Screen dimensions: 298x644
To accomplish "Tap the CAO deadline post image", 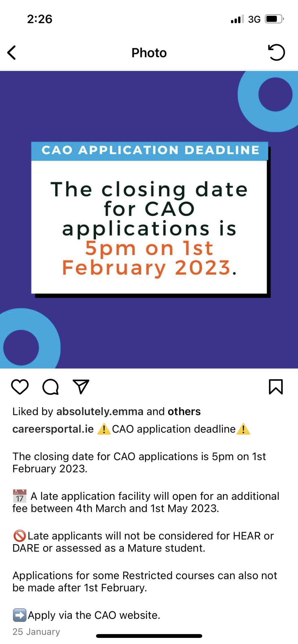I will click(149, 220).
